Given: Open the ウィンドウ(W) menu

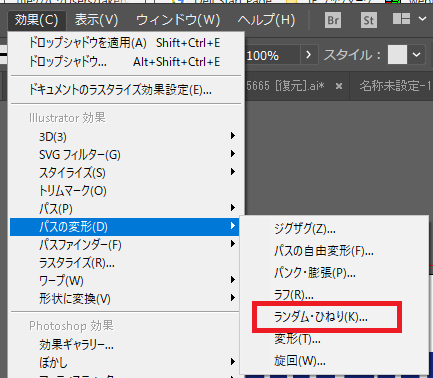Looking at the screenshot, I should coord(178,20).
